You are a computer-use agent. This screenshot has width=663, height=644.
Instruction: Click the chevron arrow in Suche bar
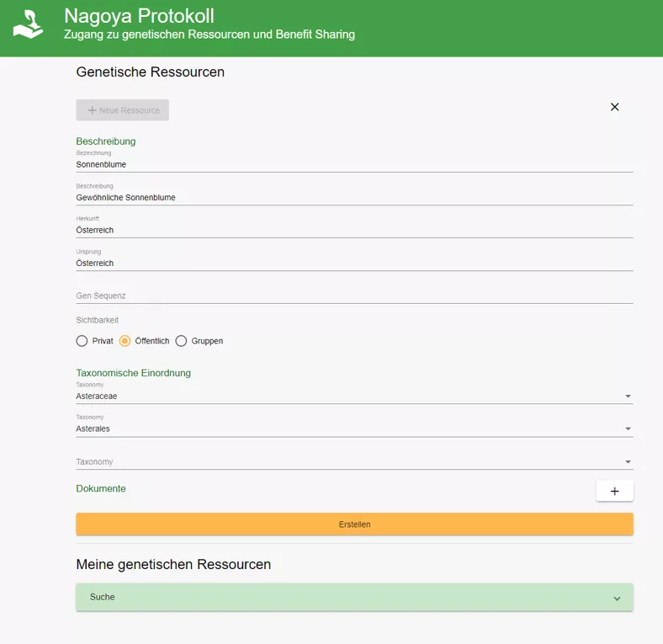click(x=617, y=599)
